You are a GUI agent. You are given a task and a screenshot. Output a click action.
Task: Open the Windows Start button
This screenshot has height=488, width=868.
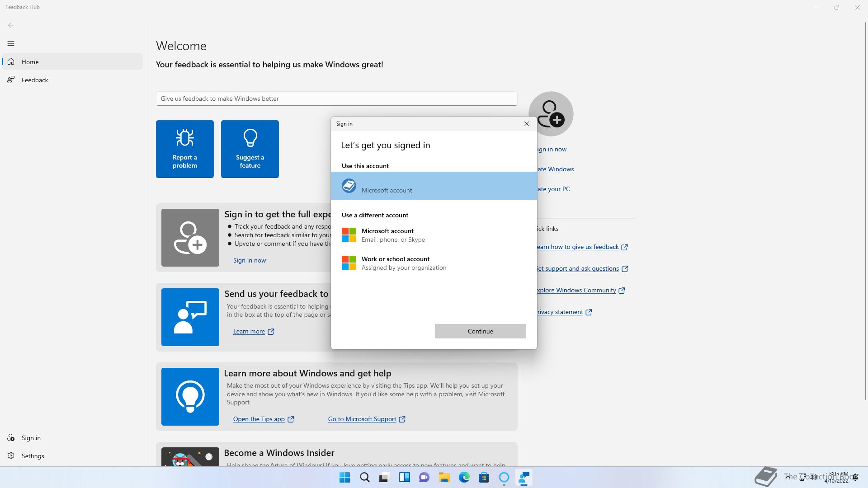coord(344,478)
